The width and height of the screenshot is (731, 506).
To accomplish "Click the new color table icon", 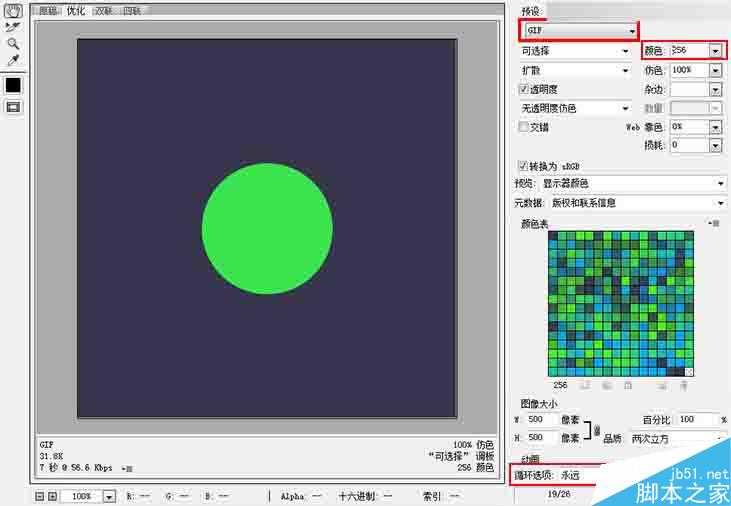I will click(x=662, y=385).
